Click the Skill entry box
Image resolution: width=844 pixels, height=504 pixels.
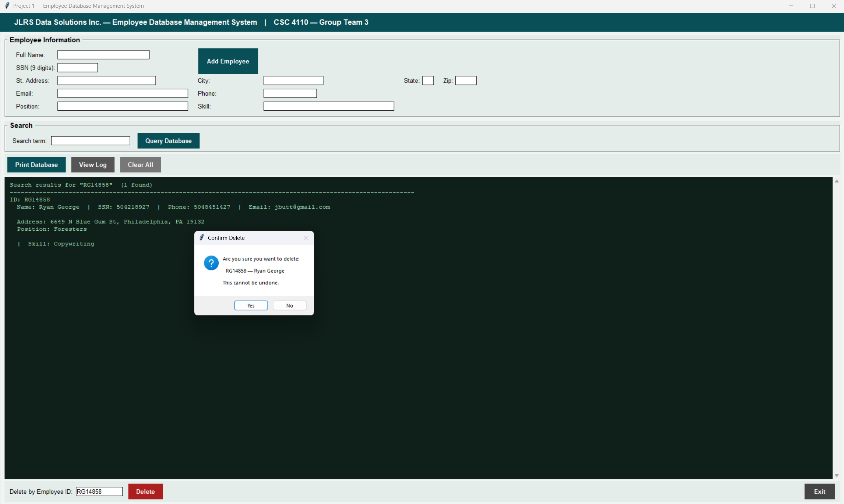click(x=328, y=106)
